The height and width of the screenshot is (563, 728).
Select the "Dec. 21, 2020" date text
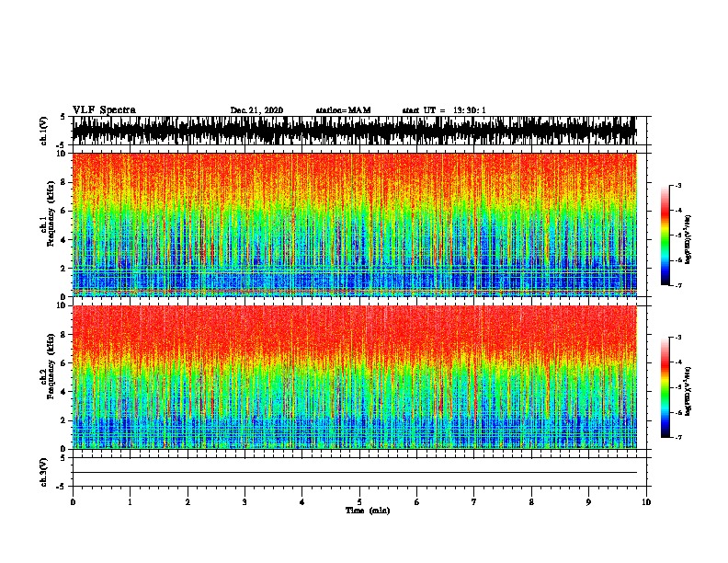click(x=256, y=110)
